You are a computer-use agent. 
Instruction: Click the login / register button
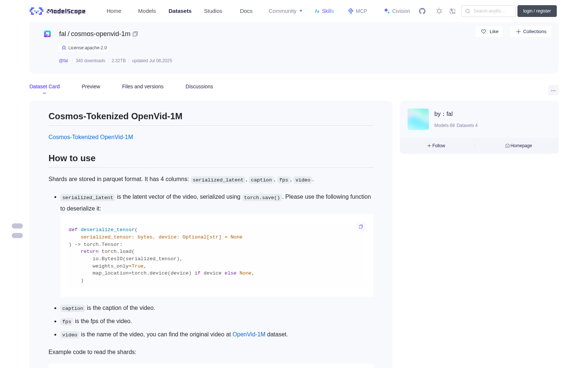(x=537, y=11)
